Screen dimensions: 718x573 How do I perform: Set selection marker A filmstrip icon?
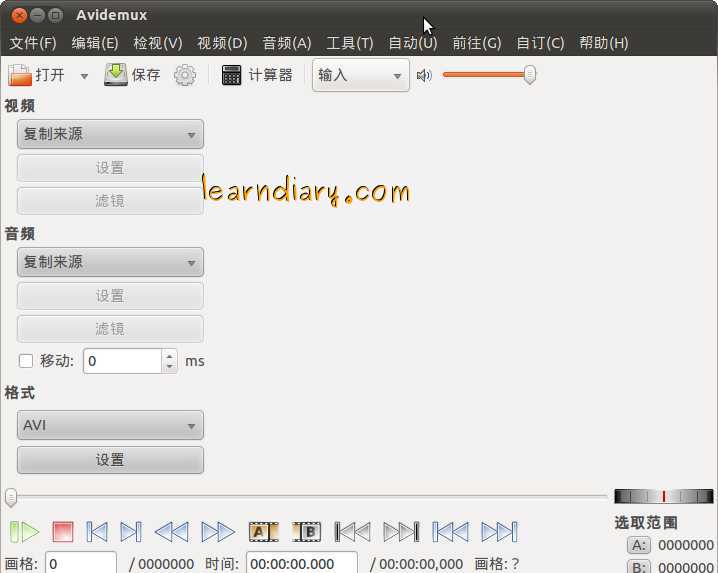[263, 532]
